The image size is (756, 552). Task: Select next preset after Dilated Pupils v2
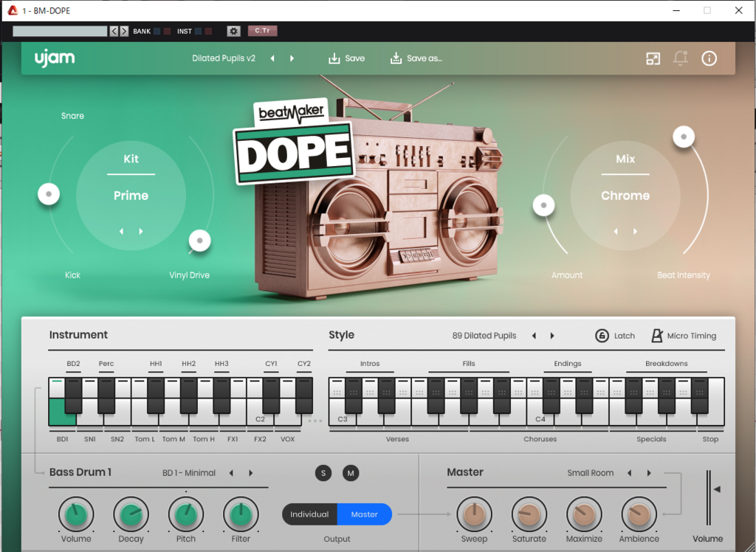point(292,58)
